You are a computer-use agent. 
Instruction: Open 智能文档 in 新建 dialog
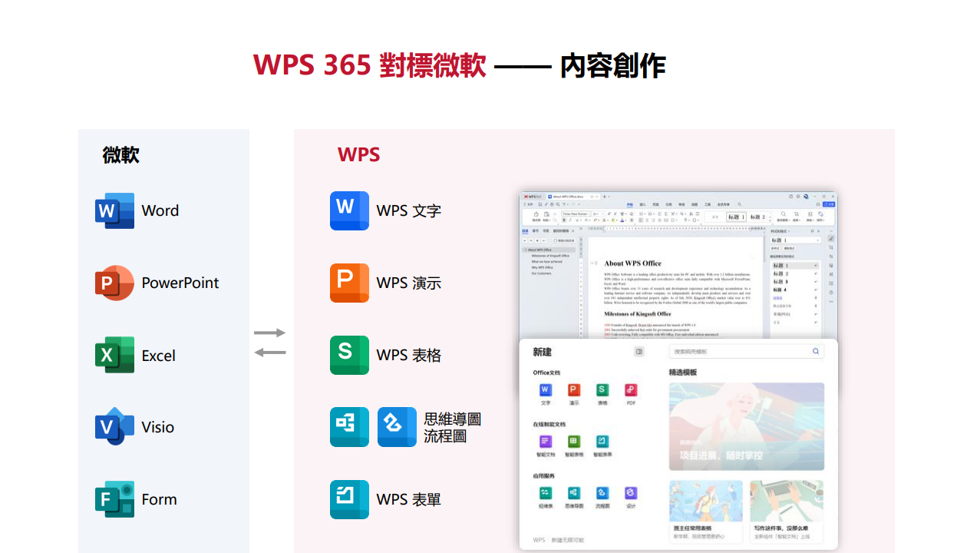[546, 445]
